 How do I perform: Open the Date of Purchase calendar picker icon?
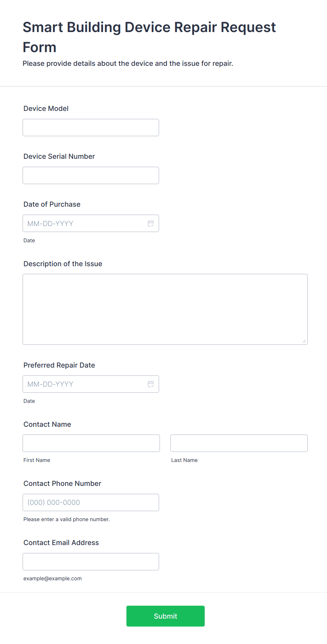point(151,223)
